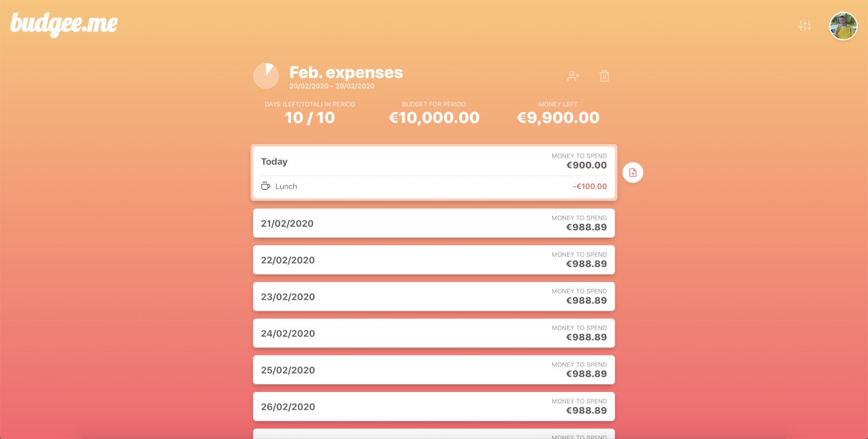Viewport: 868px width, 439px height.
Task: Open the 24/02/2020 day row
Action: pos(433,333)
